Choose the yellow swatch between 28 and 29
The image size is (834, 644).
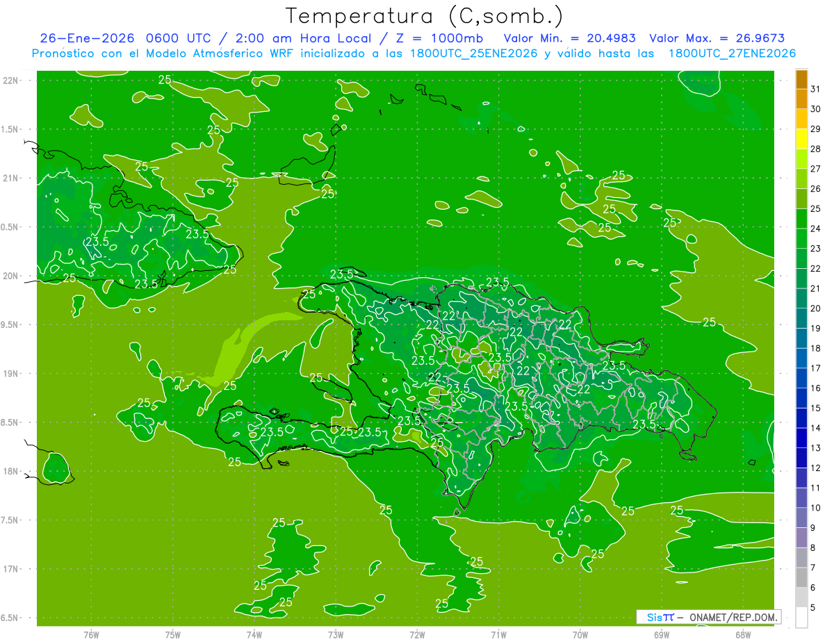801,139
